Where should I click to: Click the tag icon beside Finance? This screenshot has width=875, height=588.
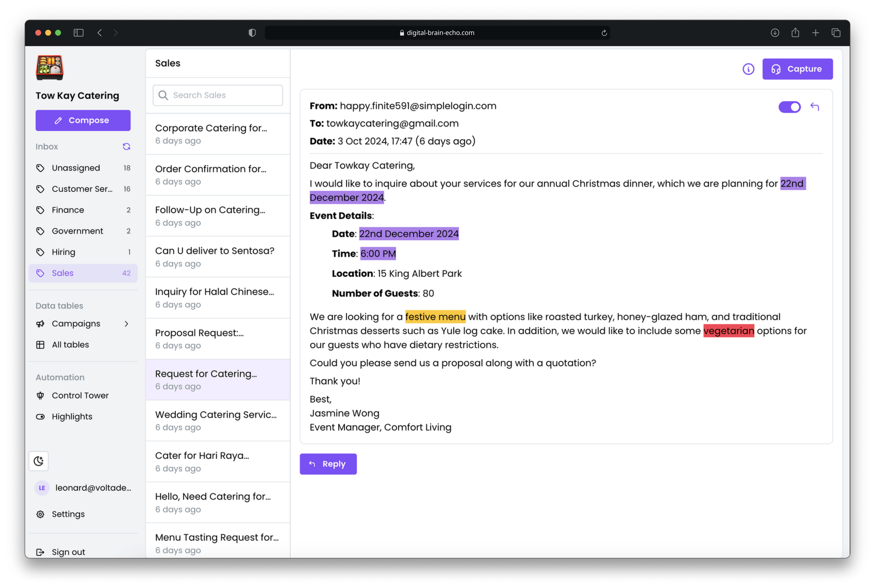pyautogui.click(x=40, y=210)
